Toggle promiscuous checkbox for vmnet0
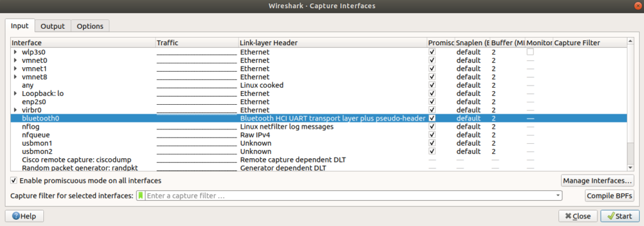The width and height of the screenshot is (644, 226). pyautogui.click(x=432, y=60)
